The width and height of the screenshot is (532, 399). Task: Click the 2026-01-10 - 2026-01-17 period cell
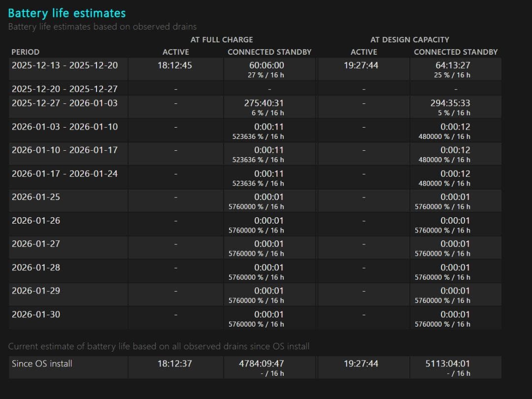(65, 150)
